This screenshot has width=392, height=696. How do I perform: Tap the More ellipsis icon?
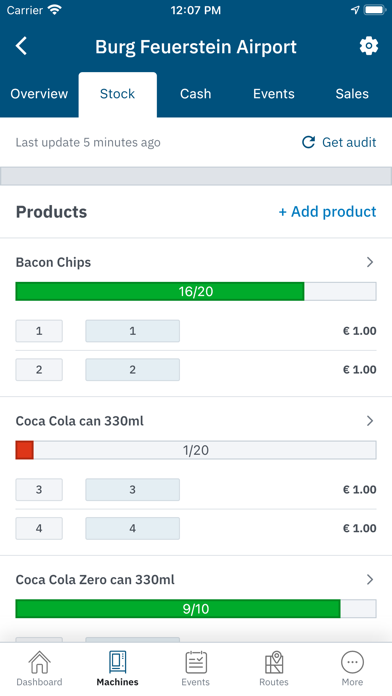tap(352, 663)
